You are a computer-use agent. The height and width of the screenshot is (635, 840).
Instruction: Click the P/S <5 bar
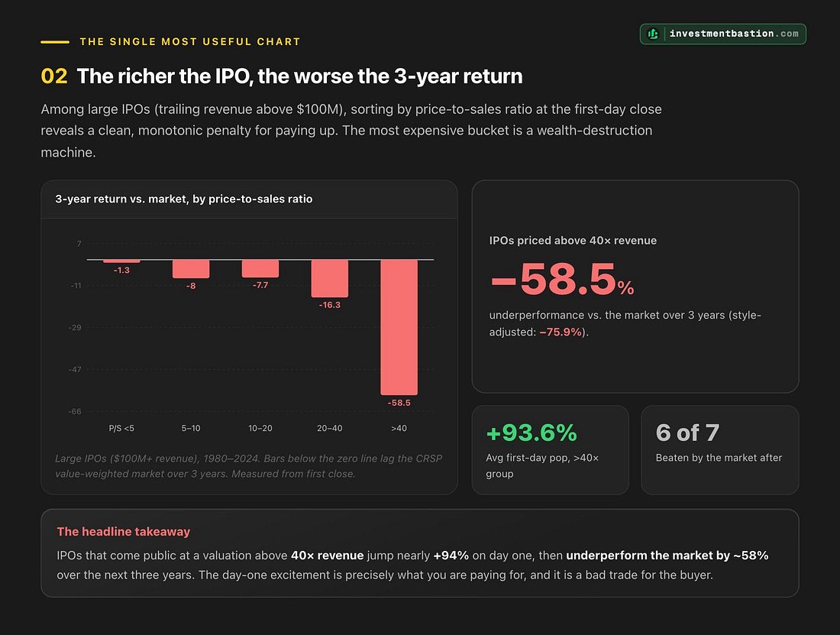coord(121,261)
